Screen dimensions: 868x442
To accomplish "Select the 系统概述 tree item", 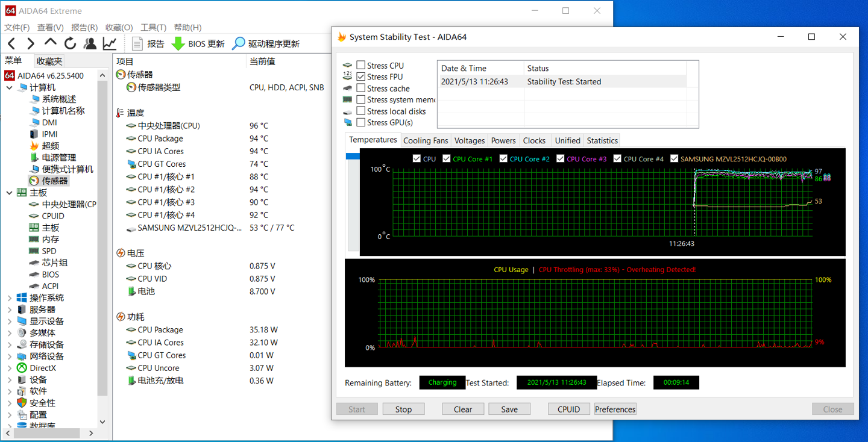I will (x=52, y=99).
